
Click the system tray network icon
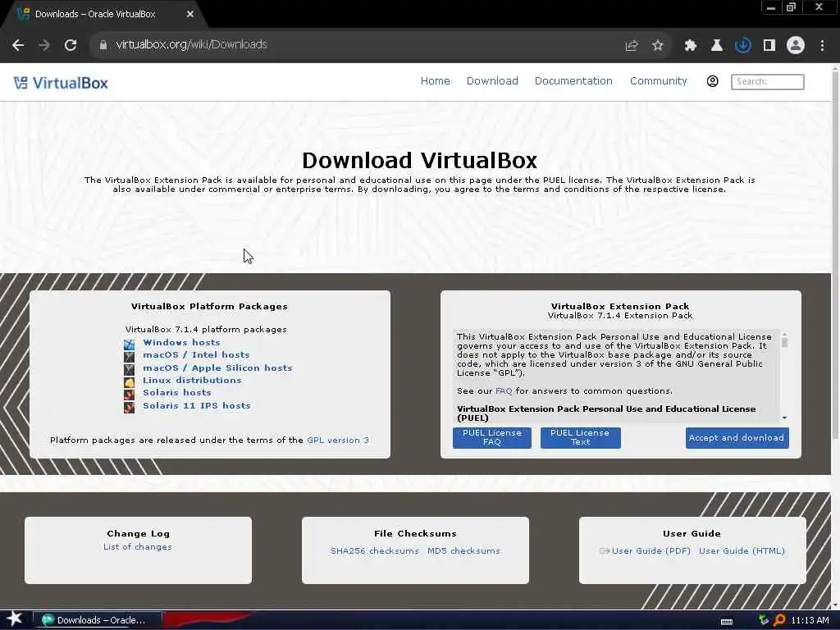pos(764,620)
